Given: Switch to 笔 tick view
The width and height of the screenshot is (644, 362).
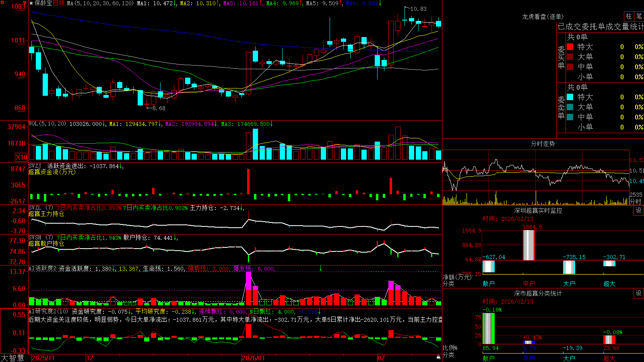Looking at the screenshot, I should 639,16.
